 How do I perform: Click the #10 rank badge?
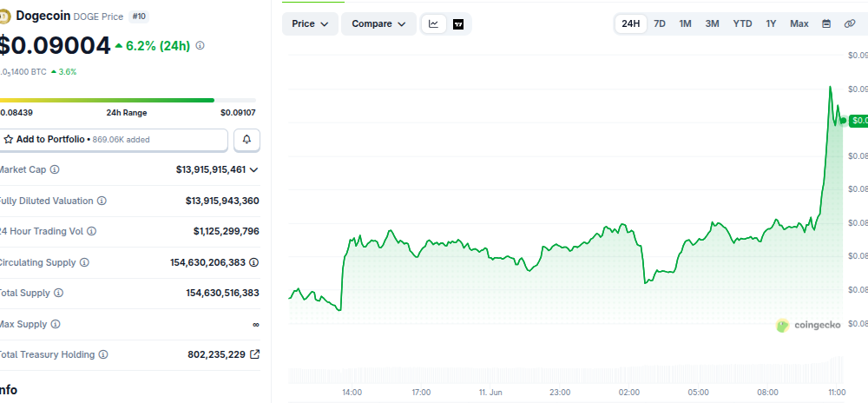[139, 17]
